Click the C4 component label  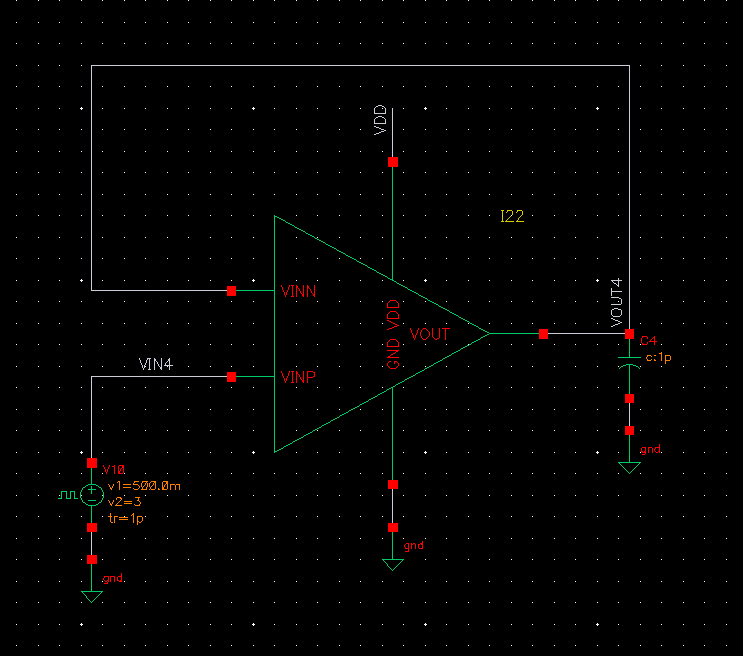coord(648,340)
